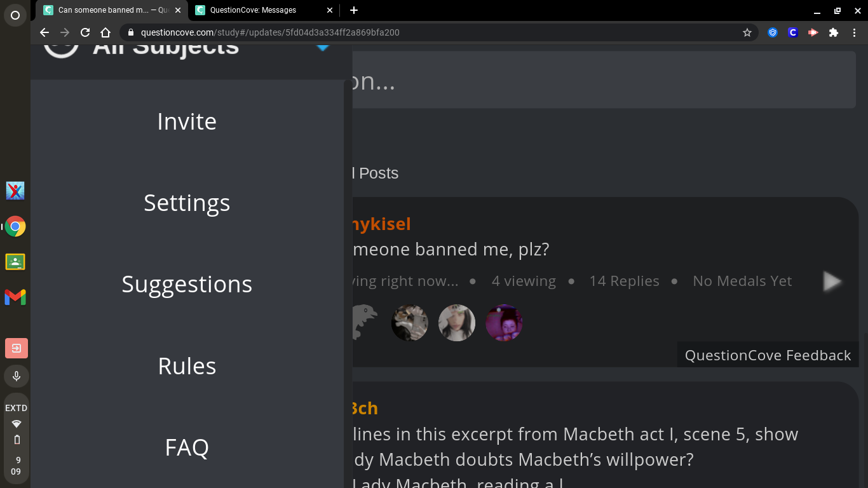Open the home page icon

[105, 32]
